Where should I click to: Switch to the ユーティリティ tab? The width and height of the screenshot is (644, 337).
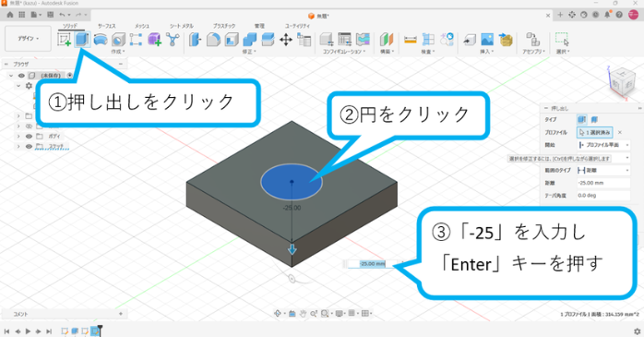click(x=297, y=26)
